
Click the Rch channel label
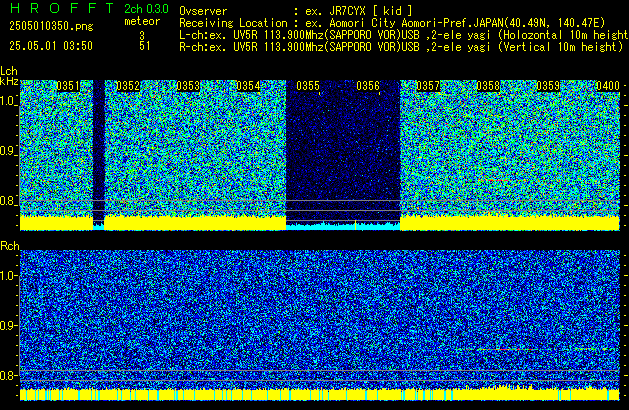10,246
